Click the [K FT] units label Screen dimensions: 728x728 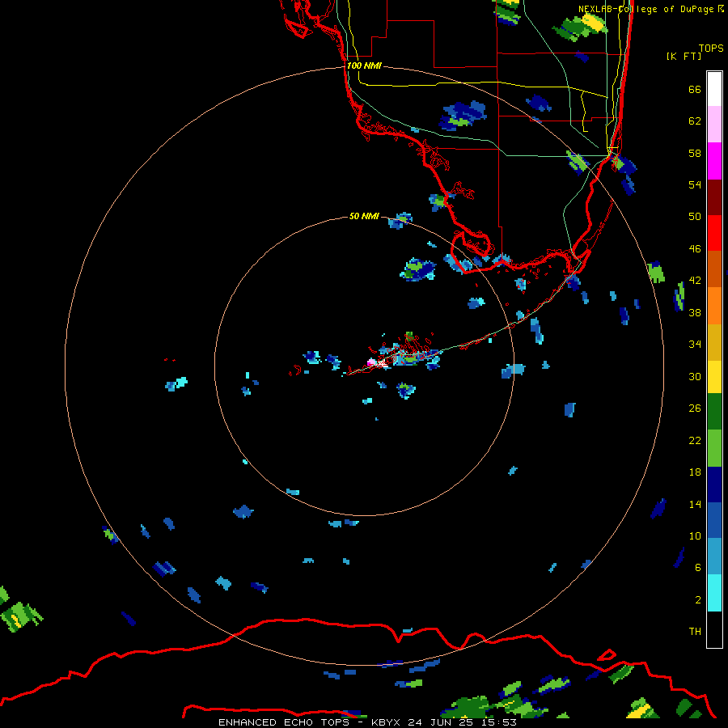tap(684, 56)
